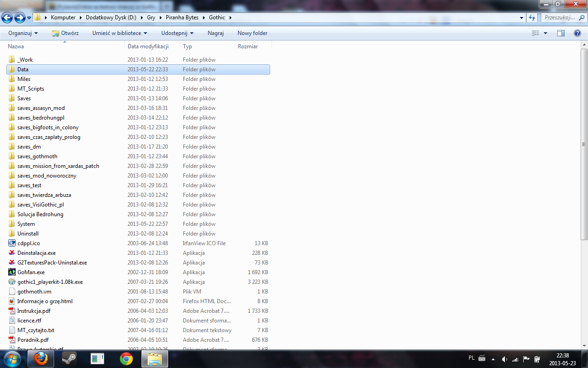Open the Windows Start button
The height and width of the screenshot is (368, 588).
12,358
